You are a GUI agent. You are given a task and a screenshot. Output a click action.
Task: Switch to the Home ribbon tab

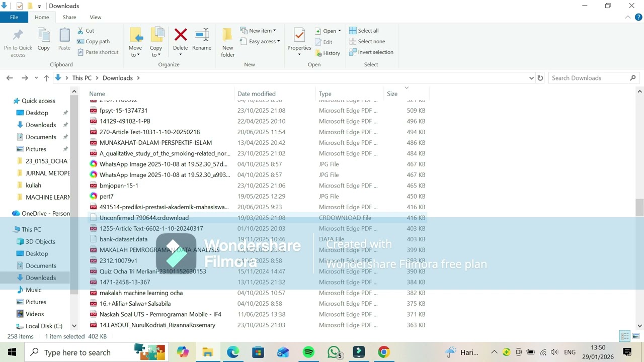click(42, 17)
